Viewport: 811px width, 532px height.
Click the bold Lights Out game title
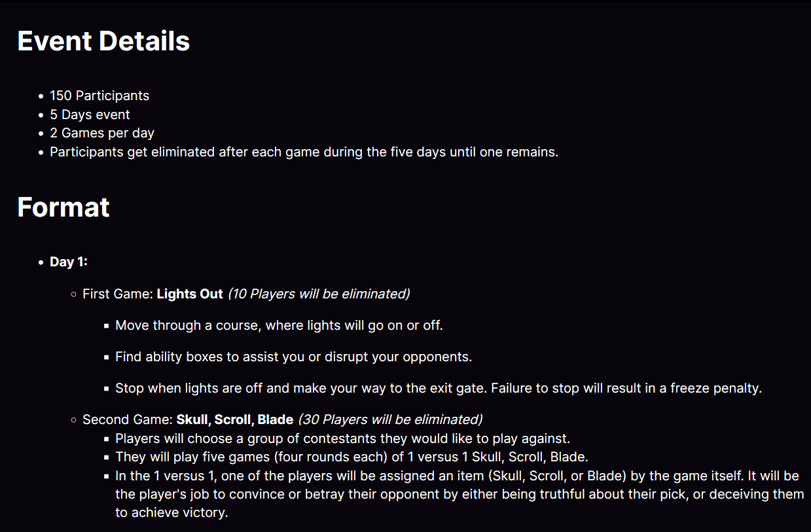click(x=190, y=294)
